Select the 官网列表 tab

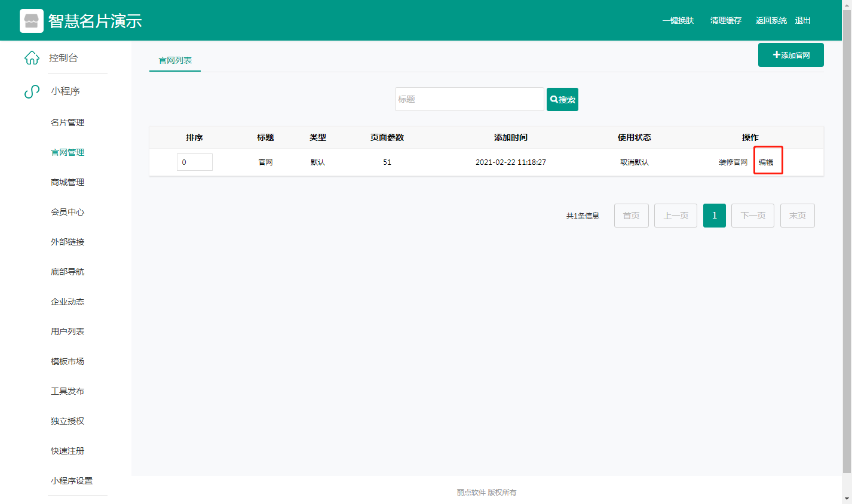[x=175, y=60]
